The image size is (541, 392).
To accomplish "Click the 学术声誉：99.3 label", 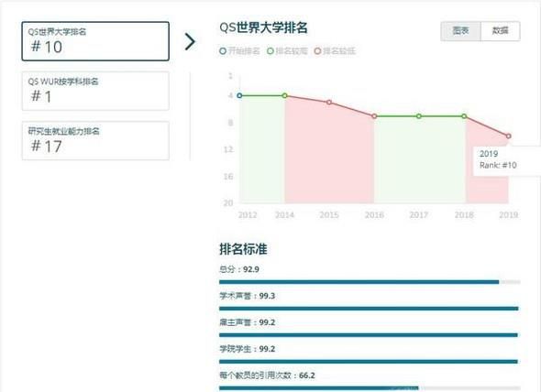I will [247, 296].
